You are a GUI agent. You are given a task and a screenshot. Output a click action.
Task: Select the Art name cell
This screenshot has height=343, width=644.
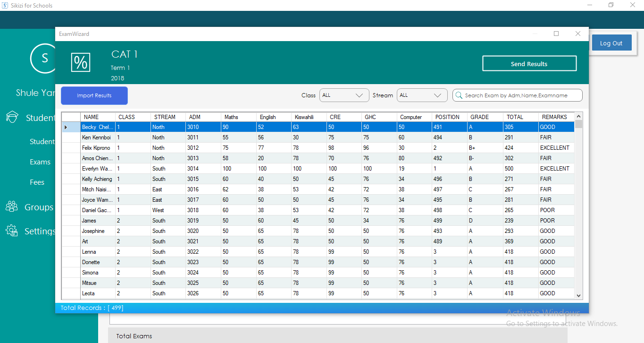[x=98, y=241]
